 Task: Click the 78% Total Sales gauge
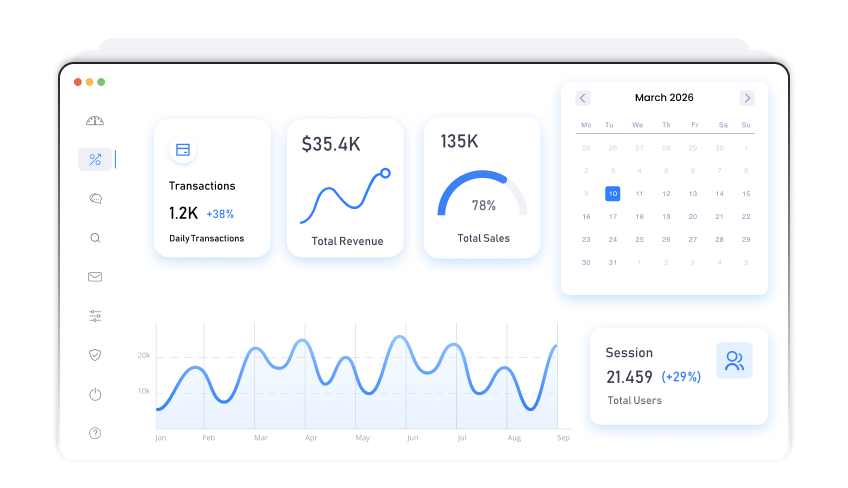click(x=483, y=195)
